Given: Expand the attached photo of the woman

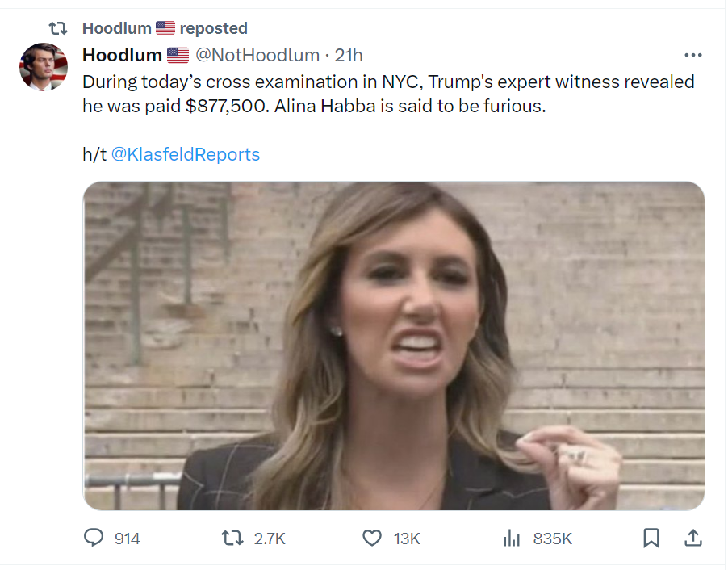Looking at the screenshot, I should 394,346.
